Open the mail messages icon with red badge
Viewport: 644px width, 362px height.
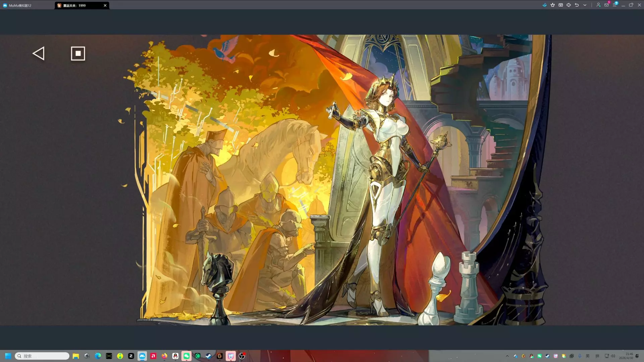coord(607,5)
